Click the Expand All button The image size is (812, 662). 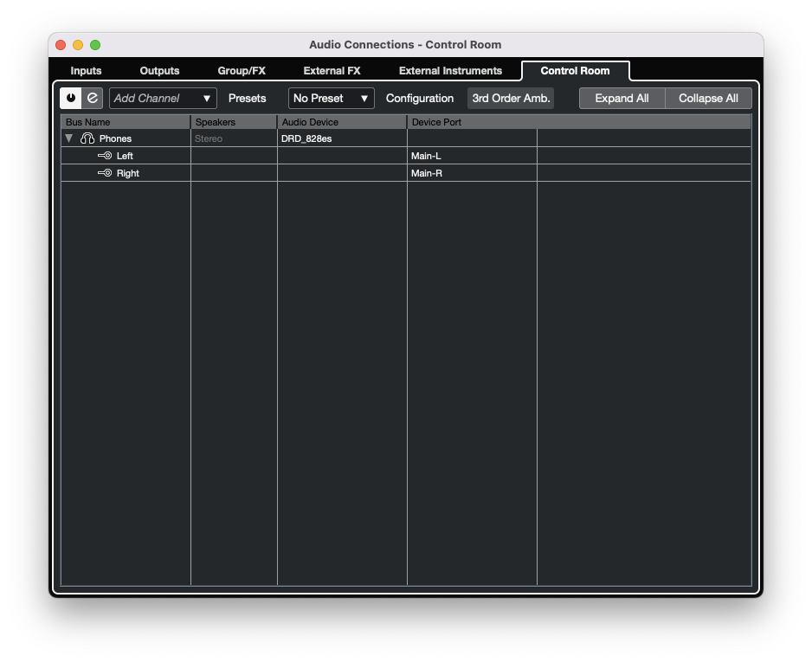pyautogui.click(x=622, y=98)
